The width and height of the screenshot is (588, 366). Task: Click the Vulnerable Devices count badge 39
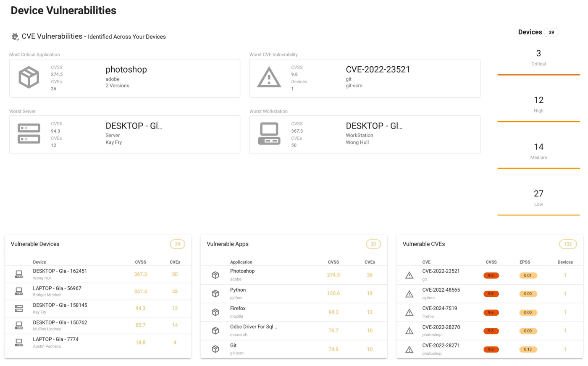pyautogui.click(x=177, y=244)
